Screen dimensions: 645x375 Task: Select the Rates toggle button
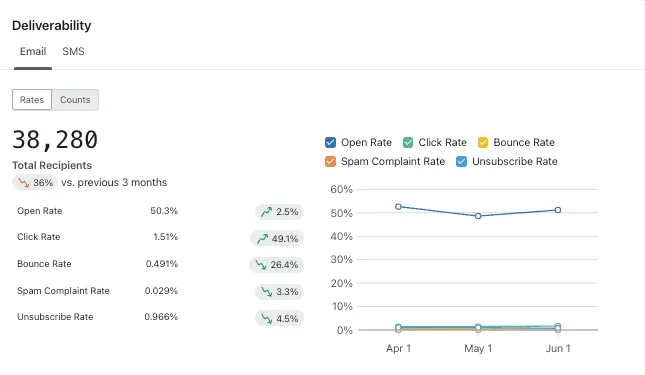[32, 100]
